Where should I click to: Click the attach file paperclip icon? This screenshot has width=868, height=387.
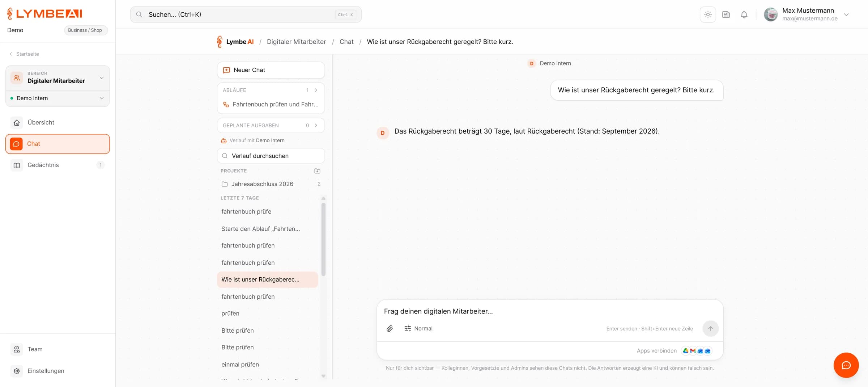[390, 329]
